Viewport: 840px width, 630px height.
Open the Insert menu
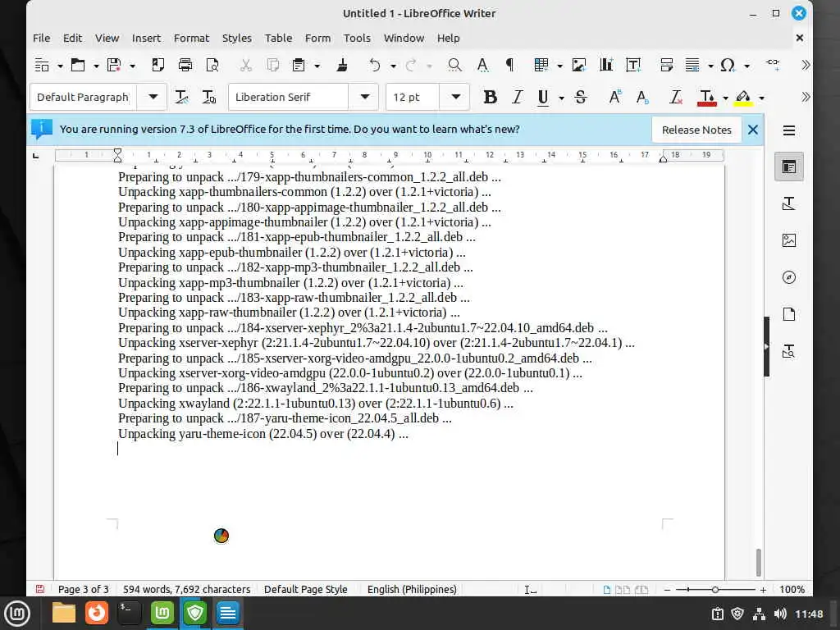(146, 38)
